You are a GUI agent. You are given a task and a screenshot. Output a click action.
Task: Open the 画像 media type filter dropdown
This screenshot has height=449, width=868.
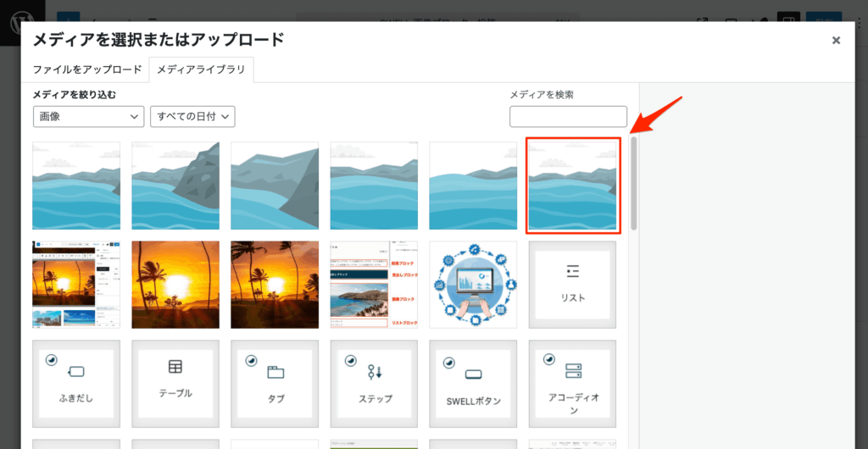point(88,117)
